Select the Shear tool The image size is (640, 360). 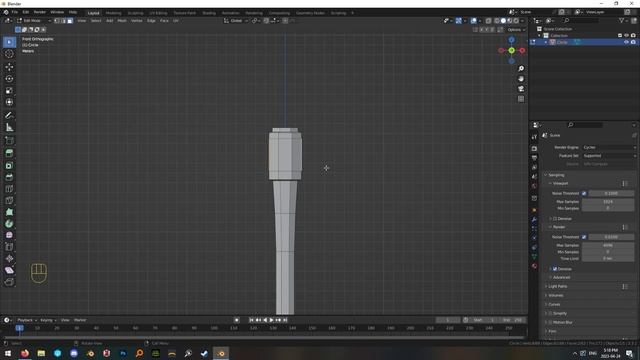(x=9, y=270)
